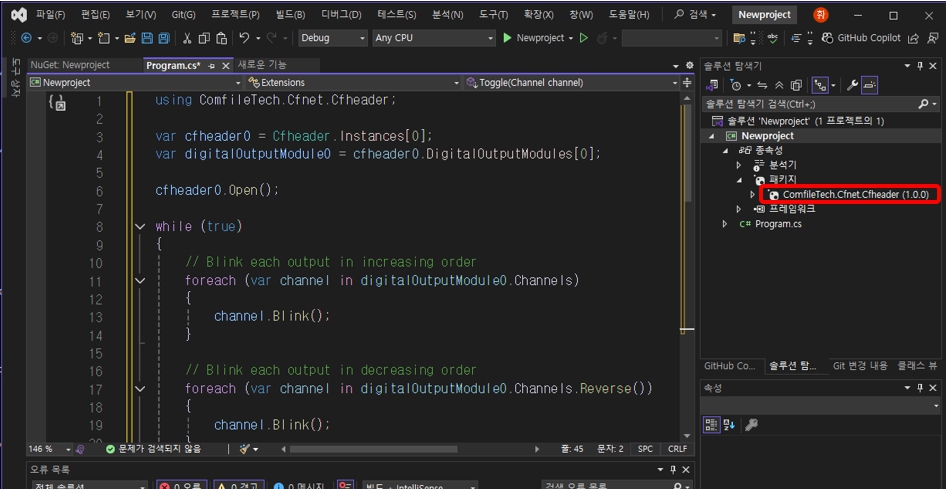Open the Any CPU platform dropdown
Viewport: 950px width, 489px height.
tap(433, 38)
